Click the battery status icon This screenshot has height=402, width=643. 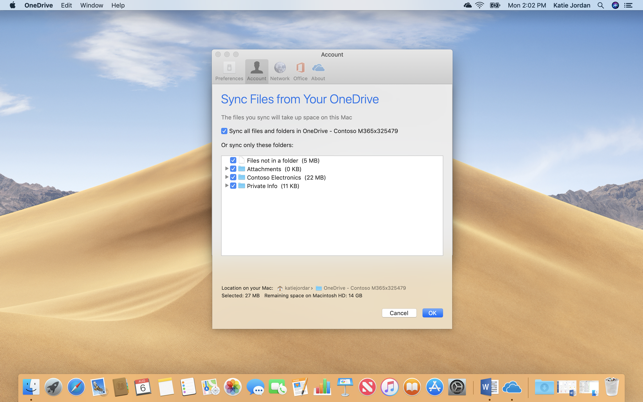pos(495,5)
